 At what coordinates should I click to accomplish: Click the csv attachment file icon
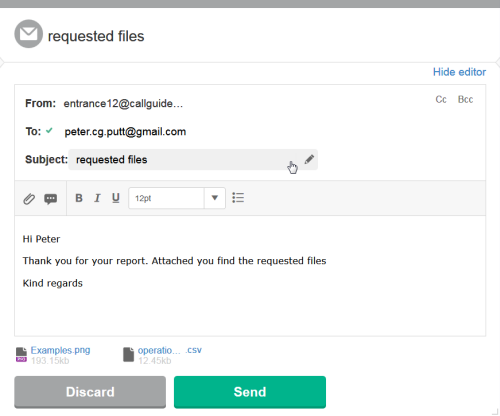[128, 355]
